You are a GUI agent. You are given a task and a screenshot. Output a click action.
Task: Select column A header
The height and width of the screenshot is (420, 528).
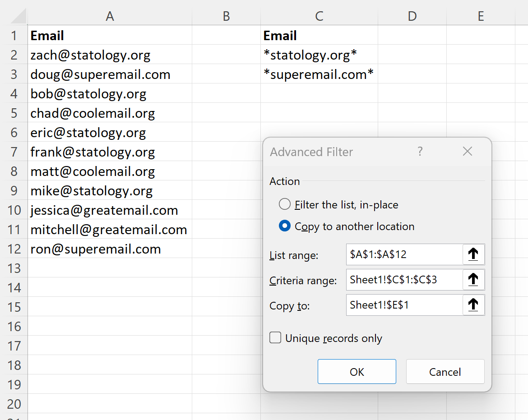coord(110,16)
